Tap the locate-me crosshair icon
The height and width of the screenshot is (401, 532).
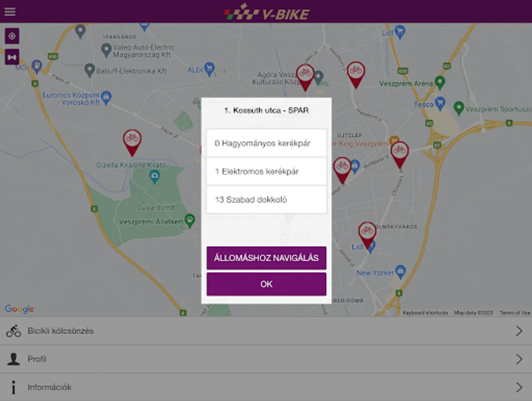(x=12, y=36)
